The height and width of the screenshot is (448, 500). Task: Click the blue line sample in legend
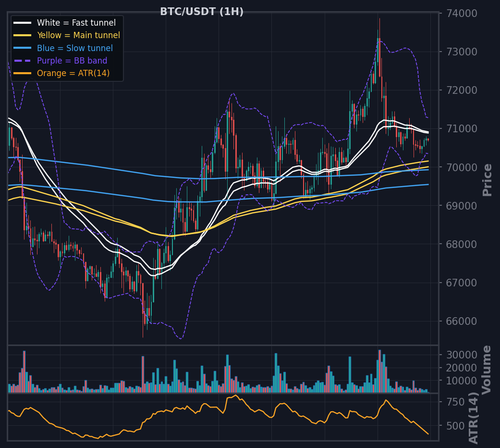(22, 48)
